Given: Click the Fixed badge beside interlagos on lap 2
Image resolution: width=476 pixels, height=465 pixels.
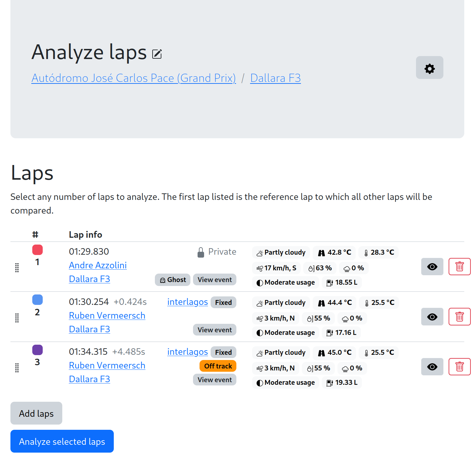Looking at the screenshot, I should coord(223,302).
